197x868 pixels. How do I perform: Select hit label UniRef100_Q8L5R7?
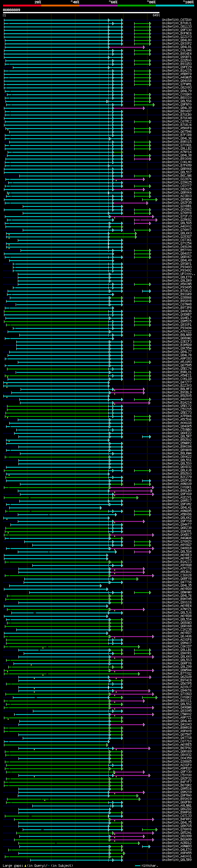point(177,436)
